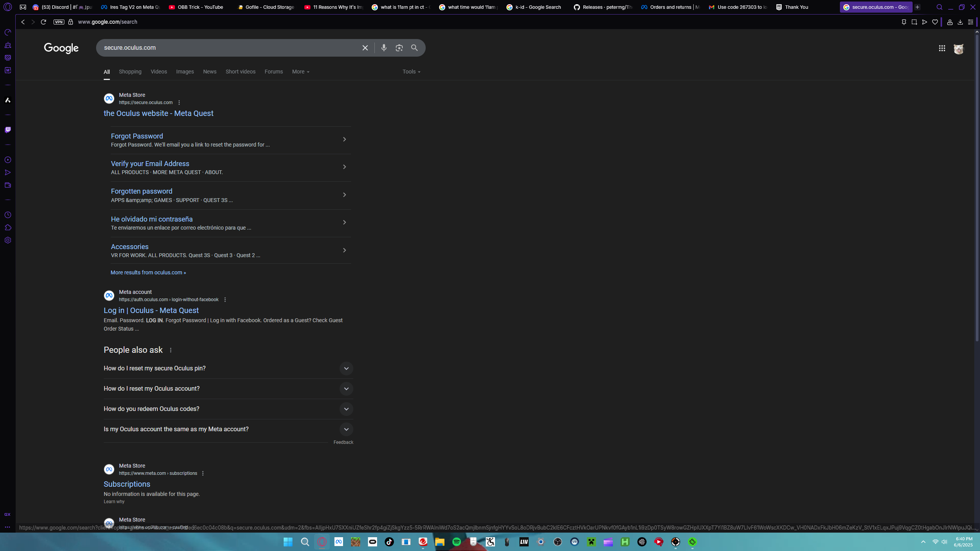Open TikTok from the taskbar

tap(389, 542)
